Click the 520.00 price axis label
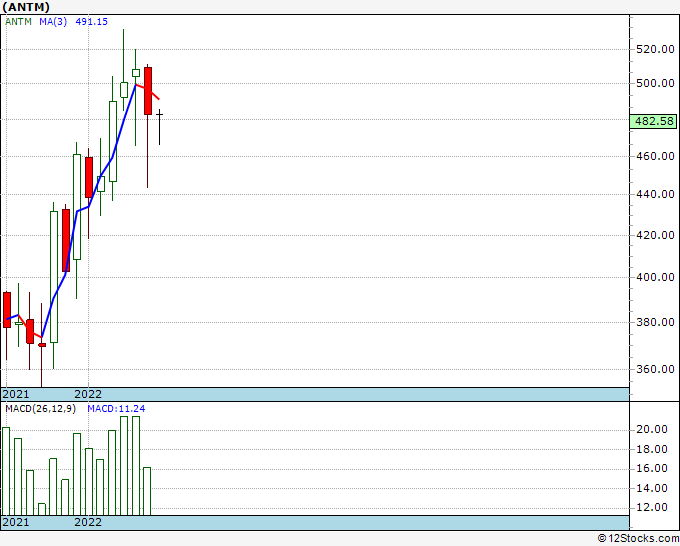 pos(655,49)
